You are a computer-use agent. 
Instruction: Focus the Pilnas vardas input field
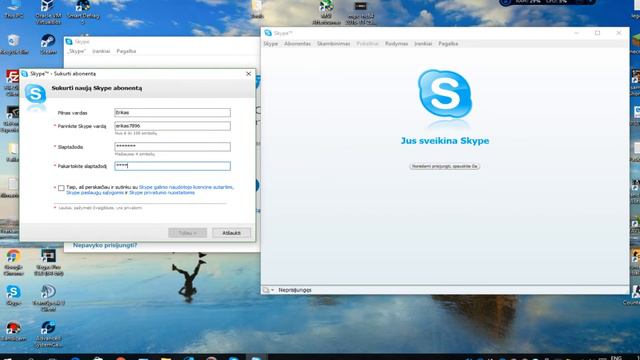click(172, 112)
